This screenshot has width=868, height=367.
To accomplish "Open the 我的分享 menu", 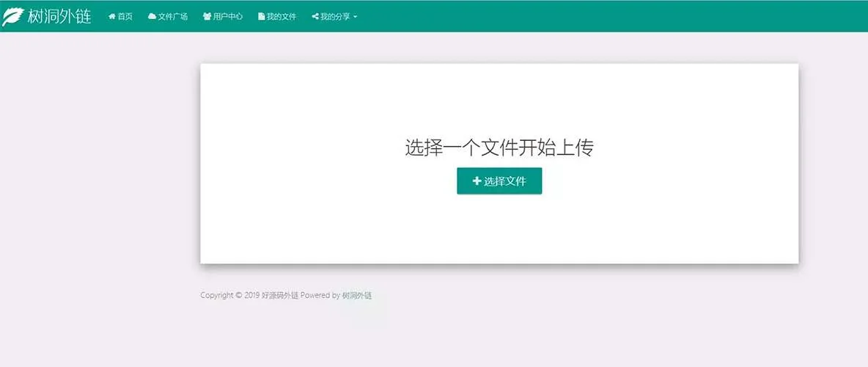I will coord(335,16).
